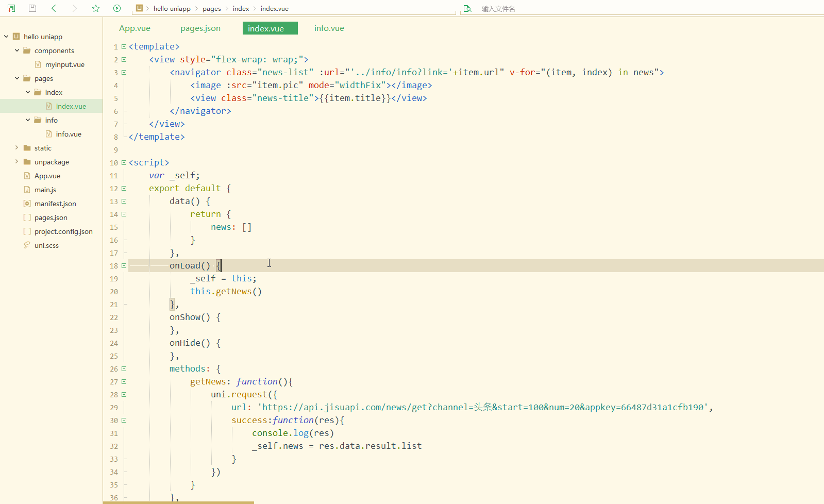
Task: Collapse the info folder in tree
Action: click(28, 120)
